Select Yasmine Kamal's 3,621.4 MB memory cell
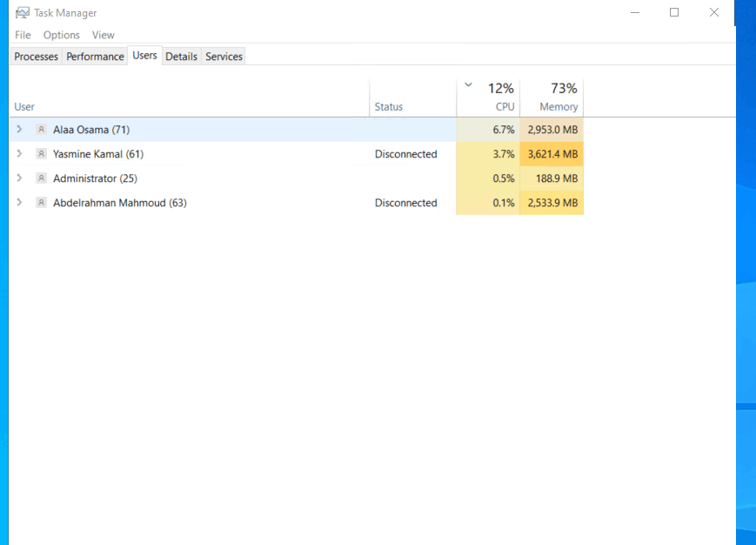The image size is (756, 545). point(552,154)
